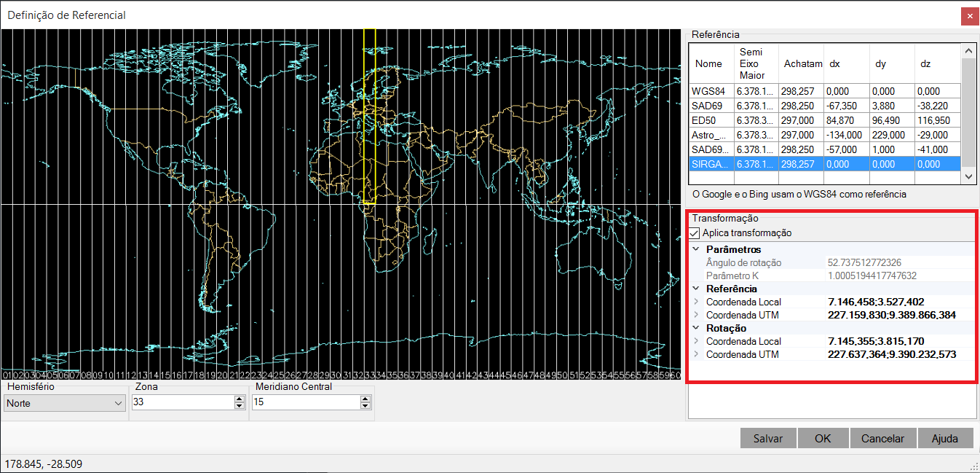Click the -67,350 dx cell
Viewport: 980px width, 473px height.
click(847, 106)
